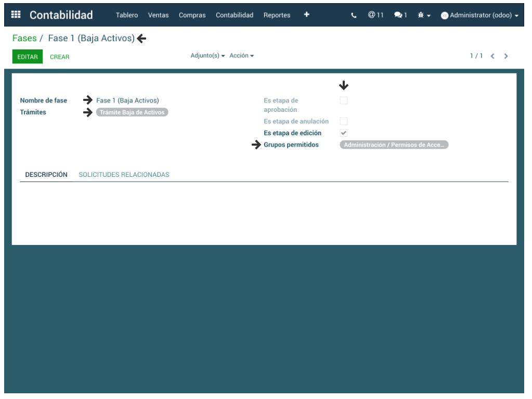
Task: Toggle the Es etapa de anulación checkbox
Action: point(344,121)
